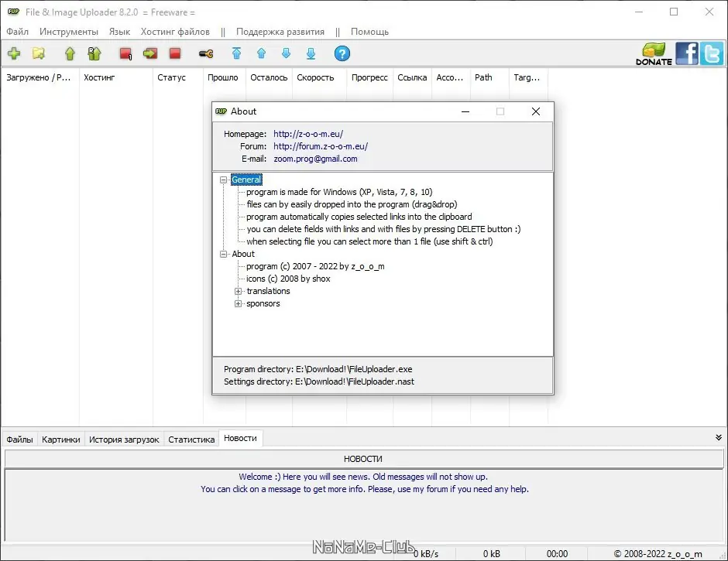Click the Хостинг column header

tap(98, 77)
